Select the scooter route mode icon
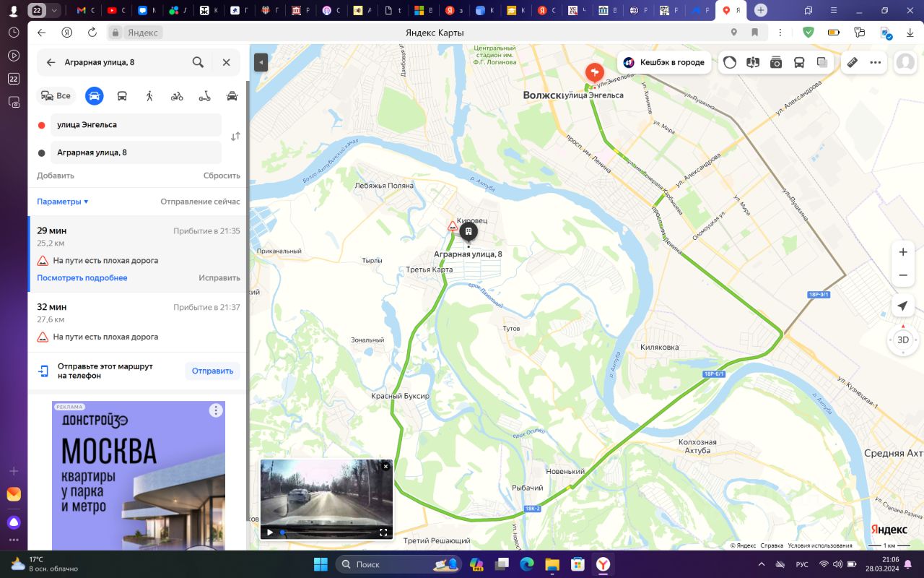This screenshot has height=578, width=924. pos(204,95)
